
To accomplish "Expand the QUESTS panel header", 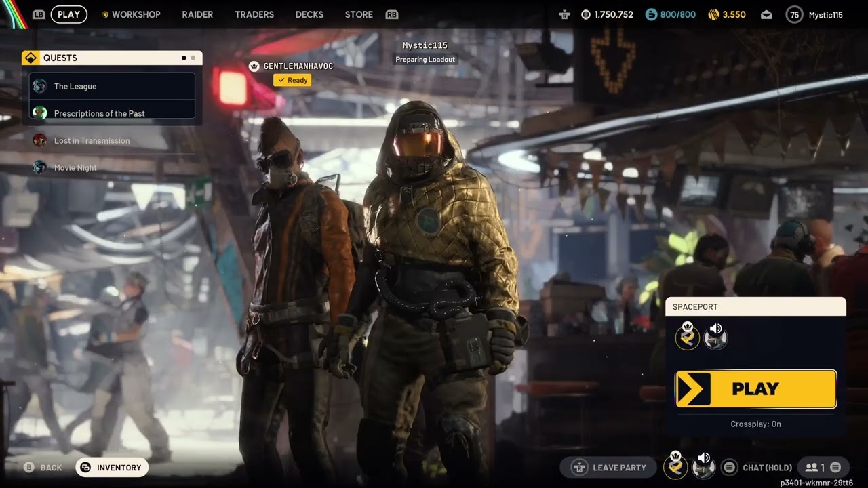I will pos(112,58).
